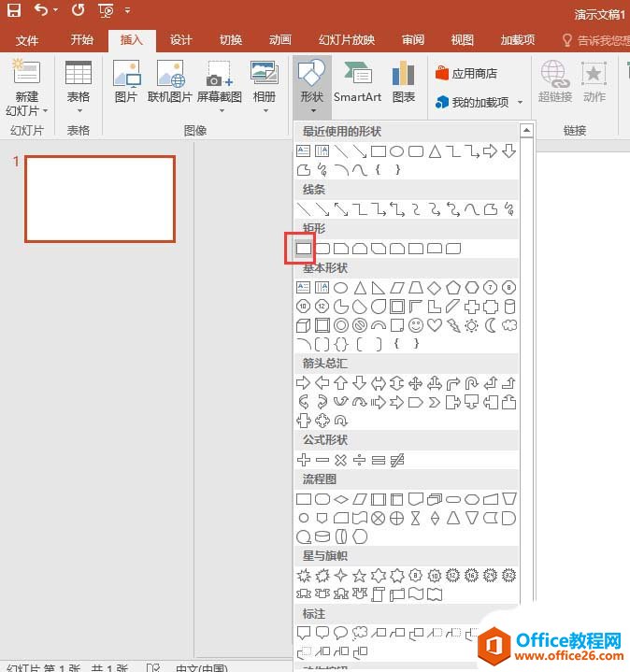Screen dimensions: 630x672
Task: Switch to the 设计 tab
Action: (180, 40)
